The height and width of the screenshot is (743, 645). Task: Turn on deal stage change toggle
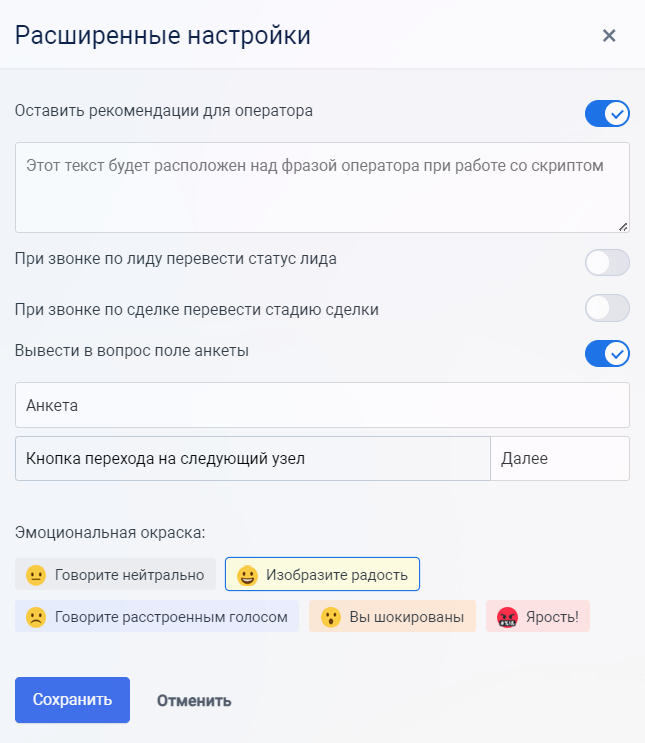coord(607,308)
